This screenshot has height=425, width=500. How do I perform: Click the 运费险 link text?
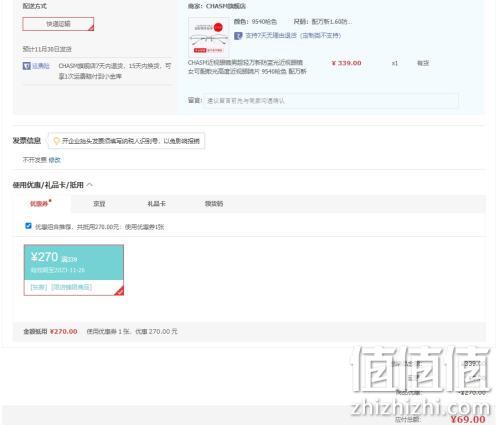tap(41, 66)
